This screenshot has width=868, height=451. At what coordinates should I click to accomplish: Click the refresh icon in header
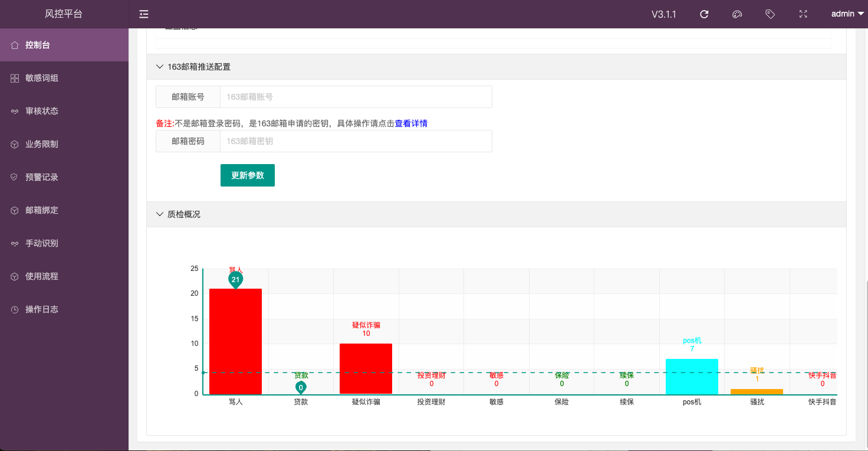click(x=704, y=14)
